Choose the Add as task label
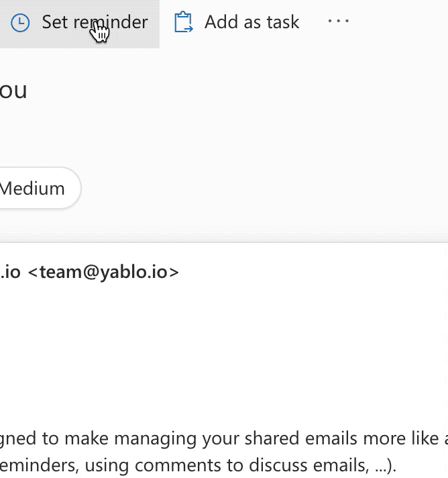Viewport: 448px width, 478px height. coord(251,22)
